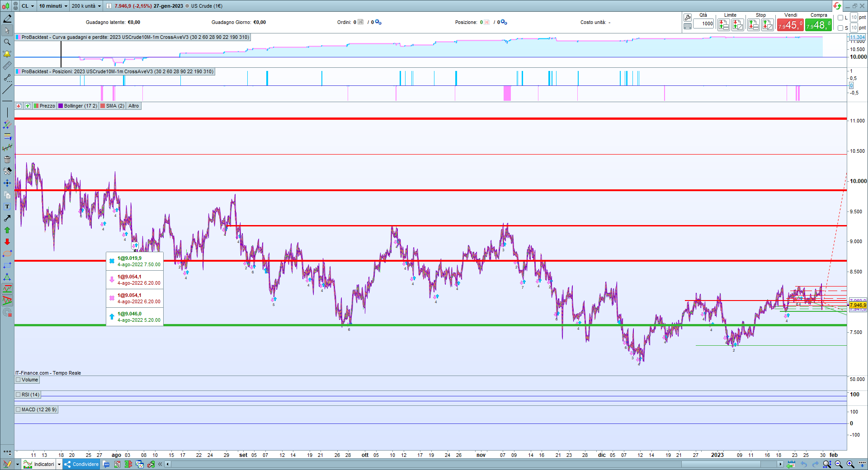This screenshot has height=470, width=868.
Task: Open the trading settings wrench icon
Action: click(688, 18)
